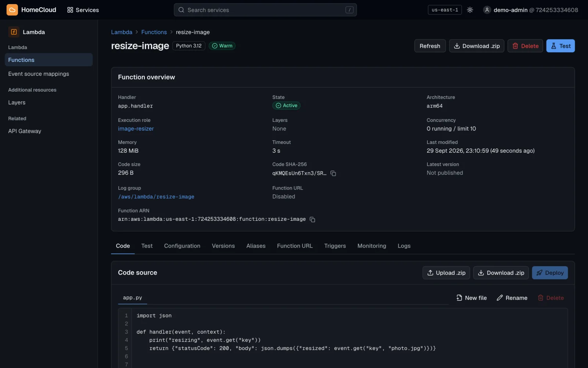This screenshot has height=368, width=588.
Task: Create a New file
Action: click(471, 298)
